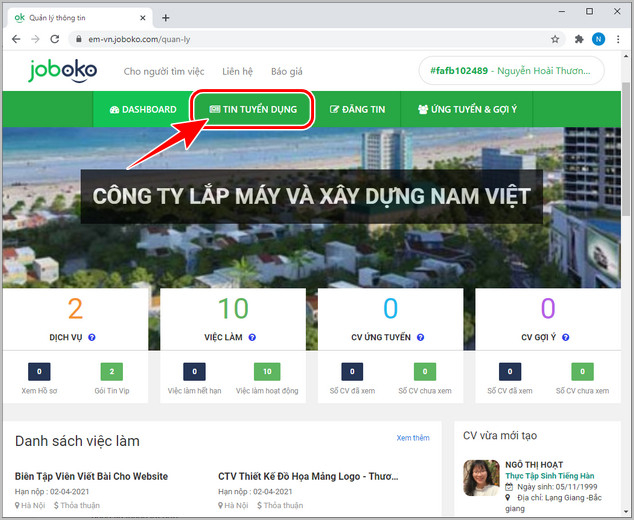Screen dimensions: 634x520
Task: Open the DASHBOARD menu item
Action: (x=143, y=109)
